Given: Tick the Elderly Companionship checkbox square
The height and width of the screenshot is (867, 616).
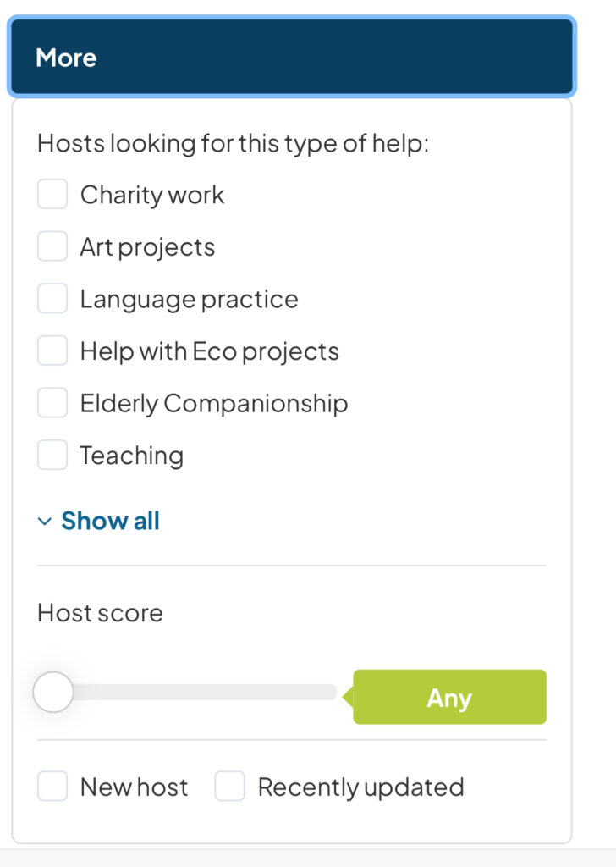Looking at the screenshot, I should [x=52, y=404].
